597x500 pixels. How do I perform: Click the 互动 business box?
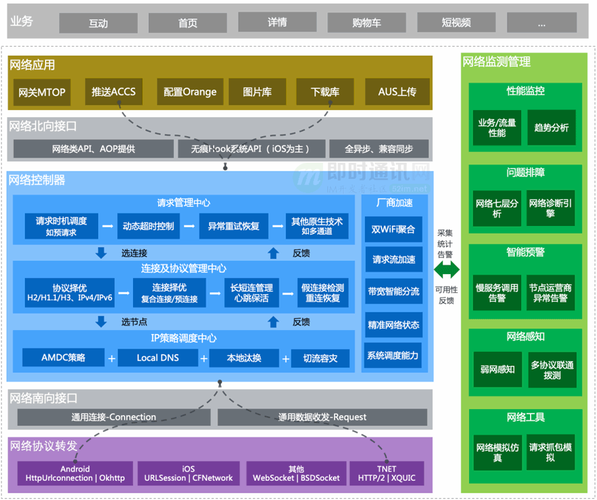coord(98,23)
